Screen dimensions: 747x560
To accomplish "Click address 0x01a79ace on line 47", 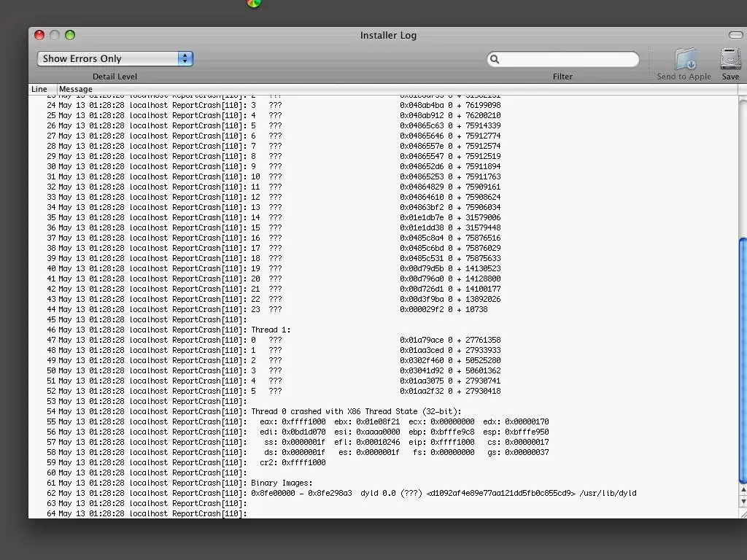I will (x=422, y=340).
